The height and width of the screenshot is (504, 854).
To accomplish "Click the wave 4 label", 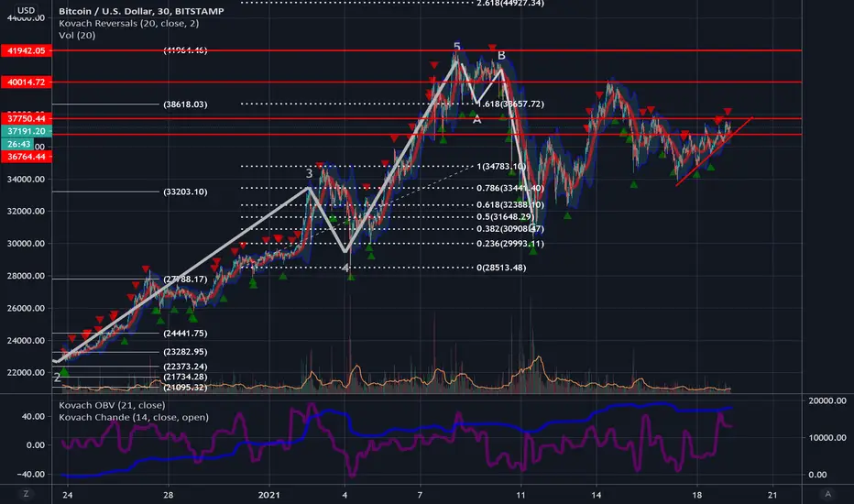I will (x=345, y=268).
